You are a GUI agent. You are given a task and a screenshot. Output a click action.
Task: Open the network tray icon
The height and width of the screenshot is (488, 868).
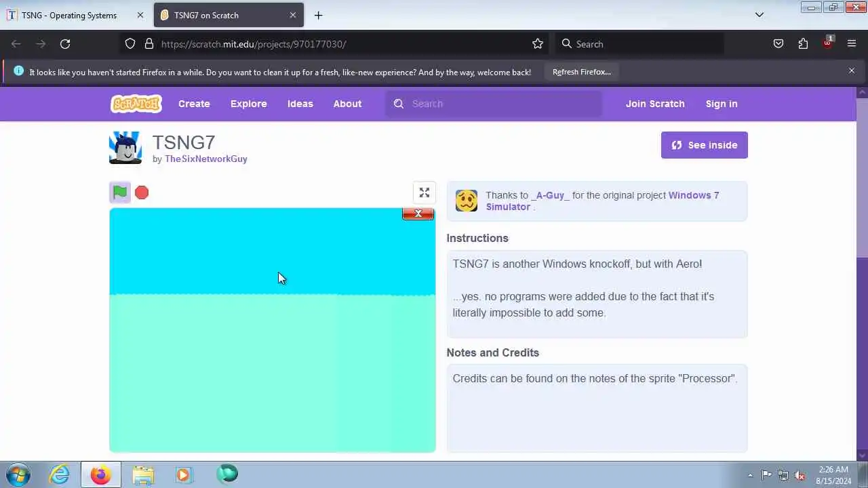point(783,475)
